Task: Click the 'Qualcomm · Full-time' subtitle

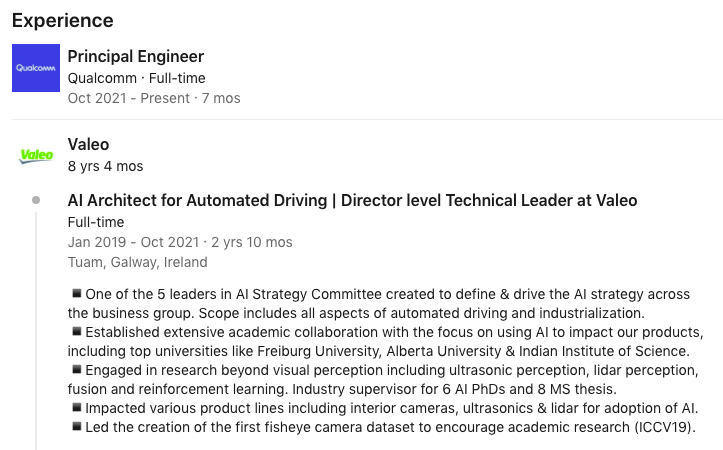Action: 136,78
